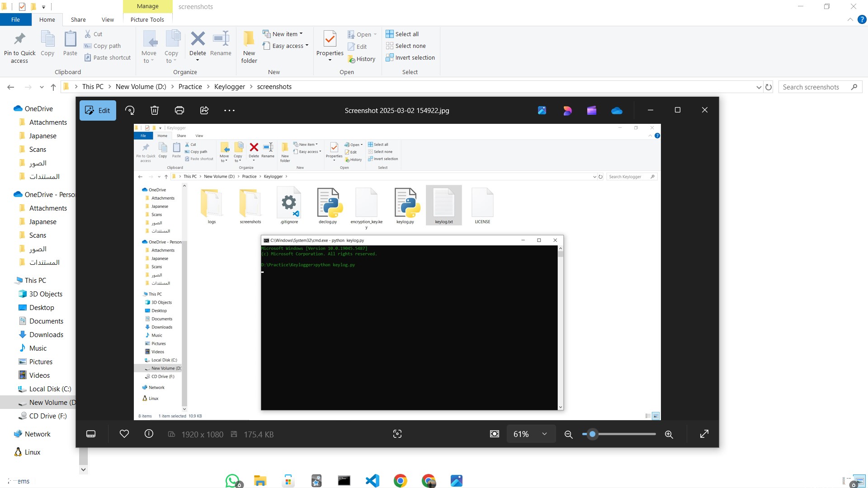Screen dimensions: 868x488
Task: Create a New folder from ribbon
Action: click(249, 47)
